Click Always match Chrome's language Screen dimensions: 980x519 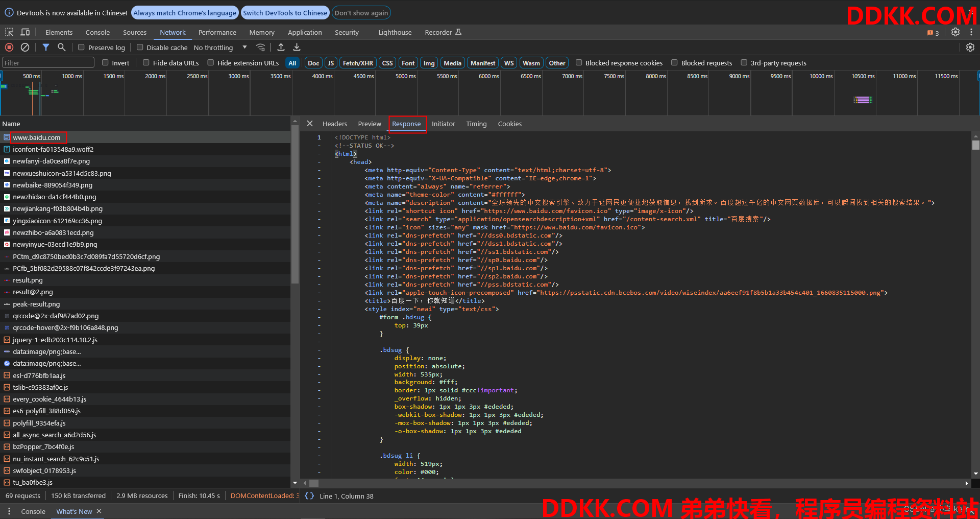click(x=185, y=13)
